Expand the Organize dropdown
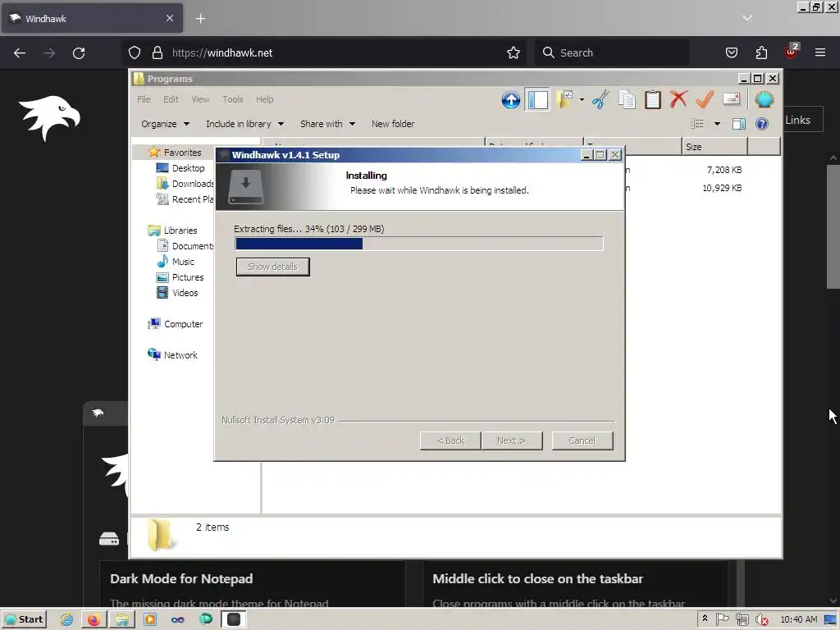 coord(165,124)
